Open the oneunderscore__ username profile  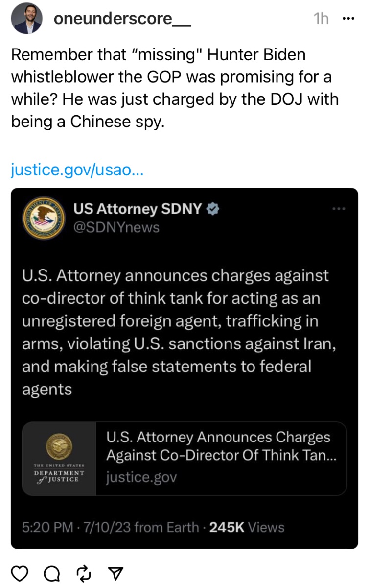pyautogui.click(x=122, y=19)
